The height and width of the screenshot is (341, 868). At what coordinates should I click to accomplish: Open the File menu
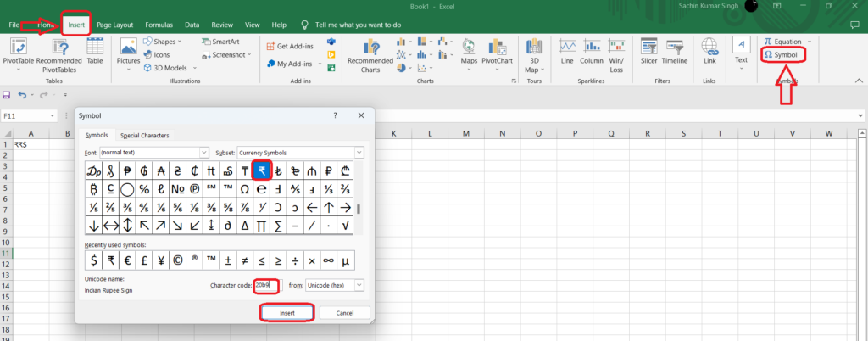[14, 25]
